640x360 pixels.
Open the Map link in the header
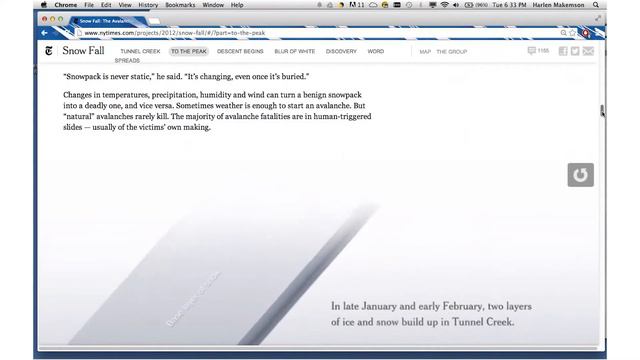tap(425, 52)
